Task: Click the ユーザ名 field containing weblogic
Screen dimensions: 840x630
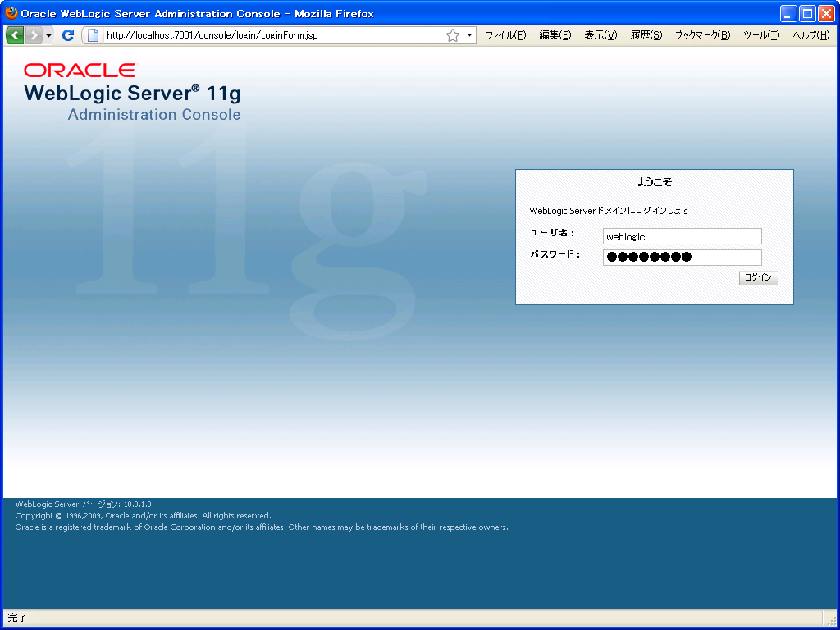Action: click(x=682, y=236)
